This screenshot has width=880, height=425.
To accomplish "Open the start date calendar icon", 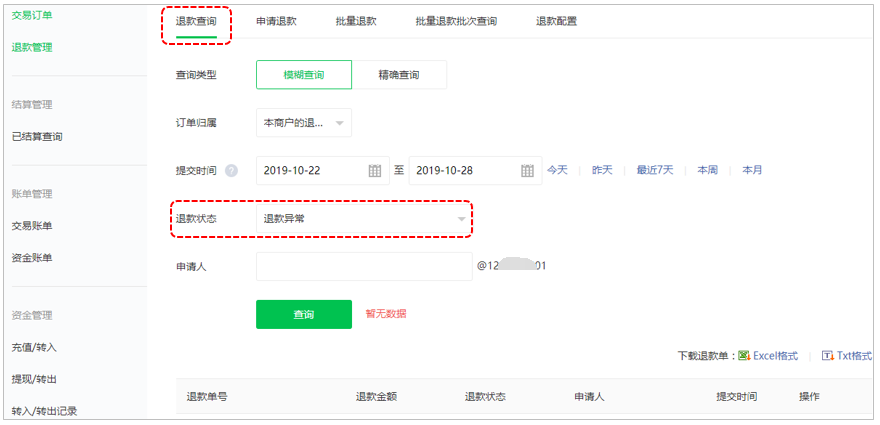I will click(375, 171).
